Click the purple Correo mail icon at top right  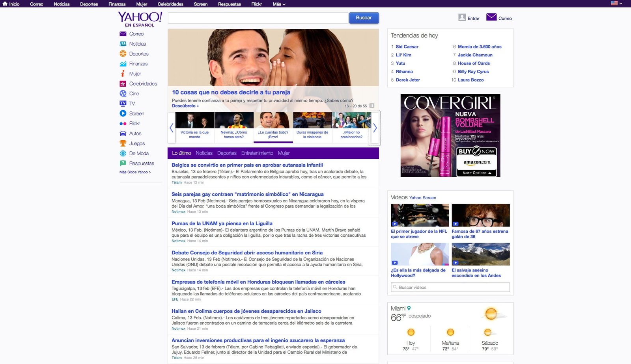point(491,17)
